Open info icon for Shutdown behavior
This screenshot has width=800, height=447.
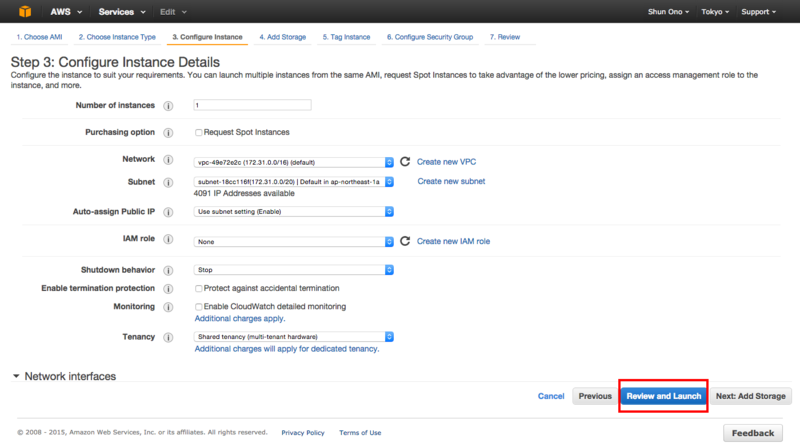click(168, 270)
